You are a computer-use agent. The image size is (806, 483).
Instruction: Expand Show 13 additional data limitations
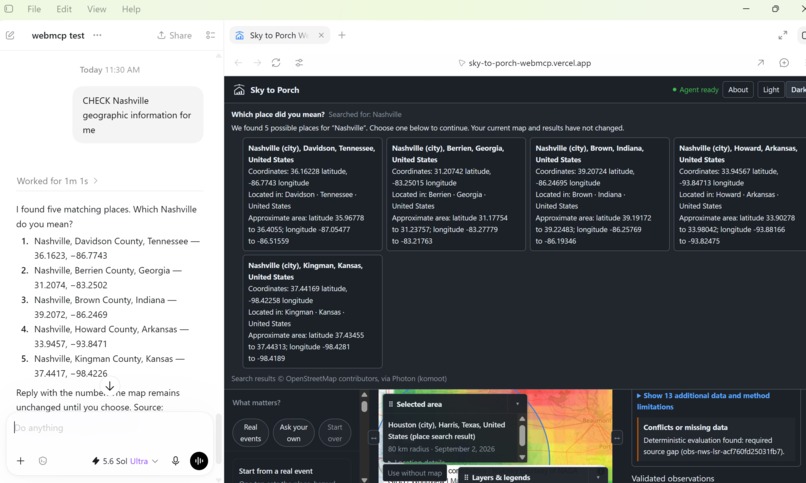click(x=703, y=401)
